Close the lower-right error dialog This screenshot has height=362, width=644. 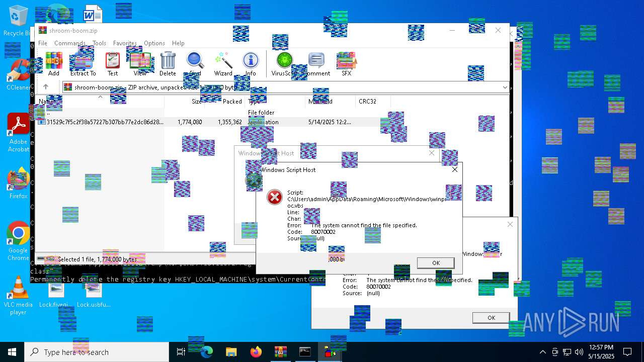click(510, 224)
